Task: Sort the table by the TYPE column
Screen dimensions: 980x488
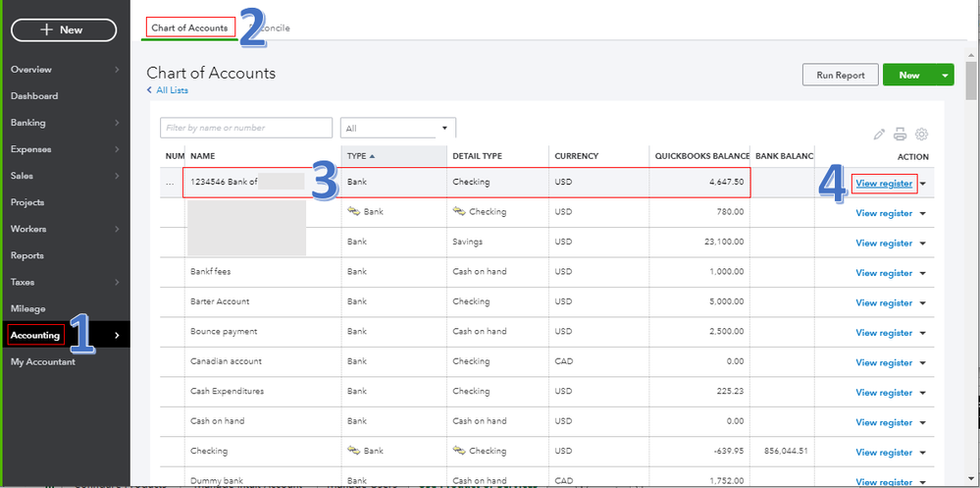Action: [361, 156]
